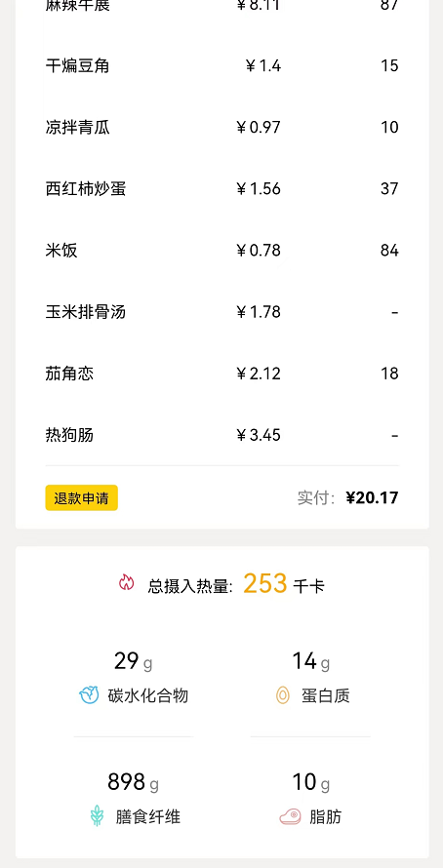443x868 pixels.
Task: Select the 茄角恋 dish name
Action: (x=69, y=374)
